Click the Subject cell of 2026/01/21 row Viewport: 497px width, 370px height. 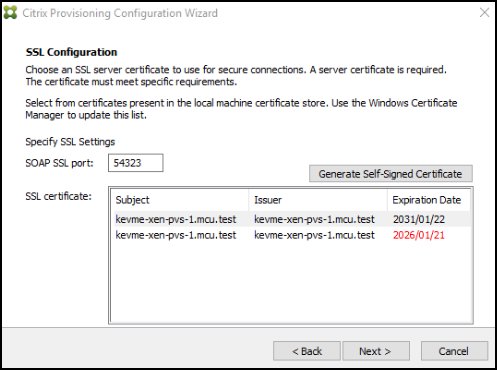176,235
